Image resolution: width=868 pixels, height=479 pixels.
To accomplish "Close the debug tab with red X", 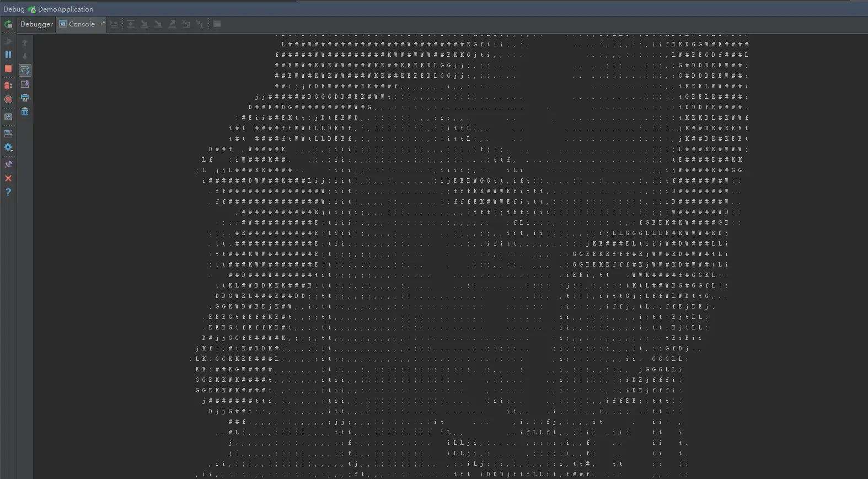I will 8,178.
